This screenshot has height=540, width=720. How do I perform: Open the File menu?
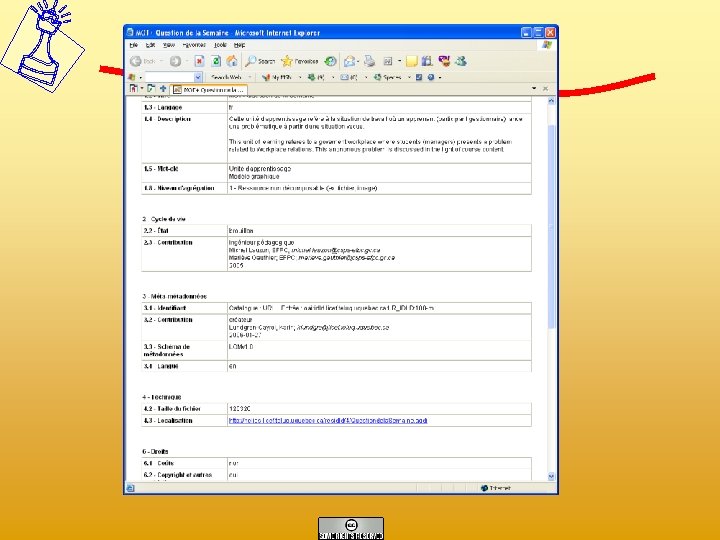point(134,45)
